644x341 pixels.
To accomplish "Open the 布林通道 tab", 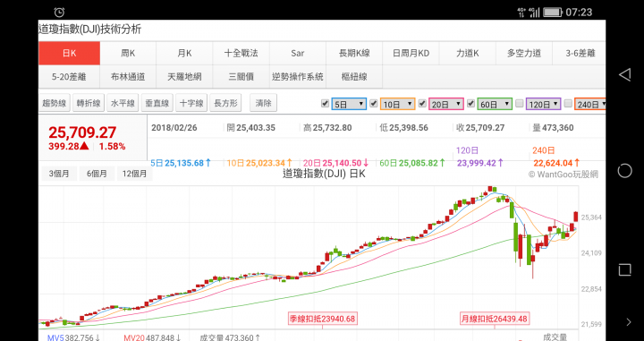I will coord(128,77).
